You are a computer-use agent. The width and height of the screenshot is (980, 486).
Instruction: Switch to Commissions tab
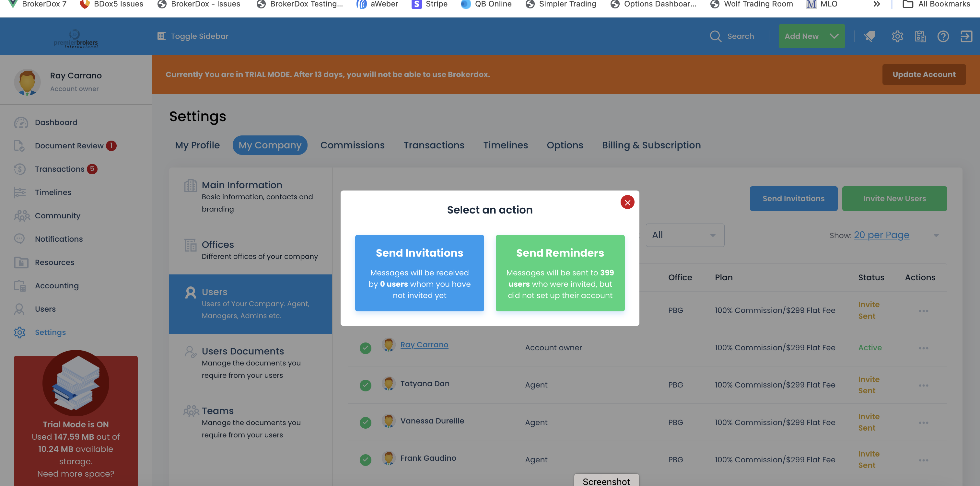352,145
